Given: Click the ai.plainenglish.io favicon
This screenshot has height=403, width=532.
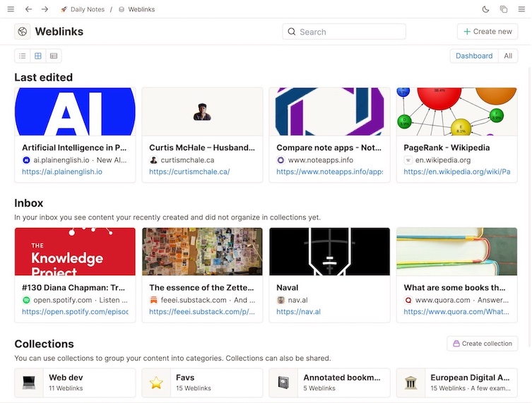Looking at the screenshot, I should point(26,160).
